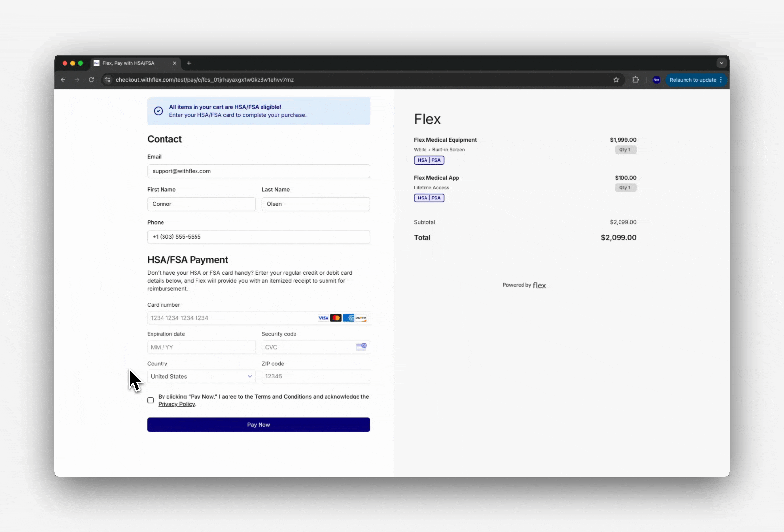
Task: Click the Contact heading
Action: (x=164, y=139)
